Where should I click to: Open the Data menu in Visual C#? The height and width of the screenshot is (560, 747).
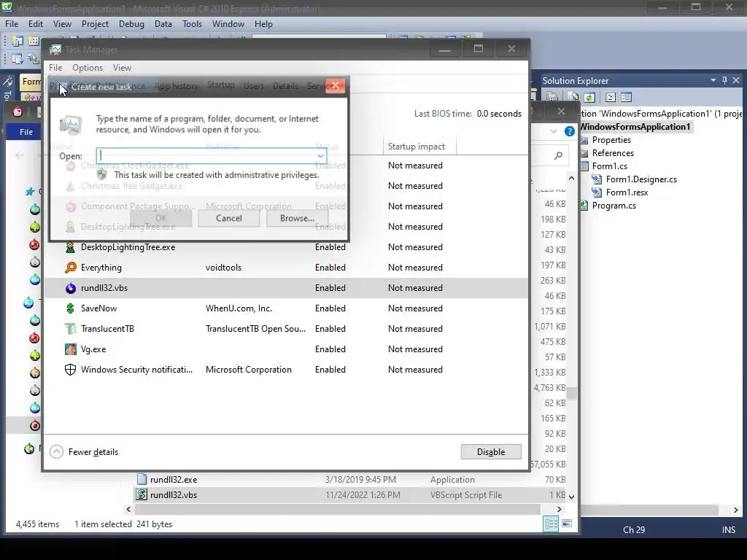click(163, 24)
